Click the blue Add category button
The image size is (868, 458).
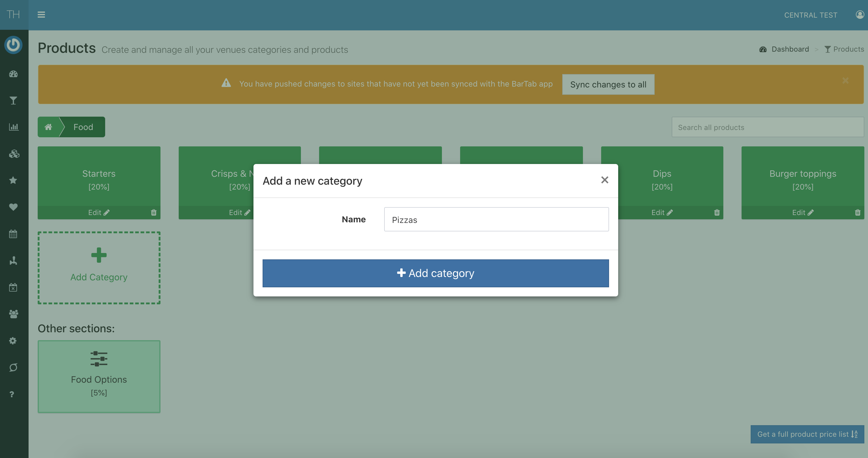[x=435, y=273]
